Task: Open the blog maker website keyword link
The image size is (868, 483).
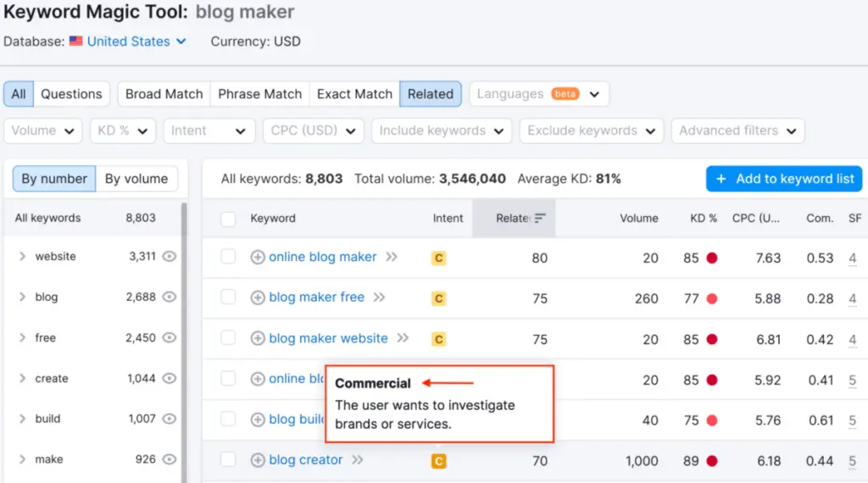Action: click(328, 338)
